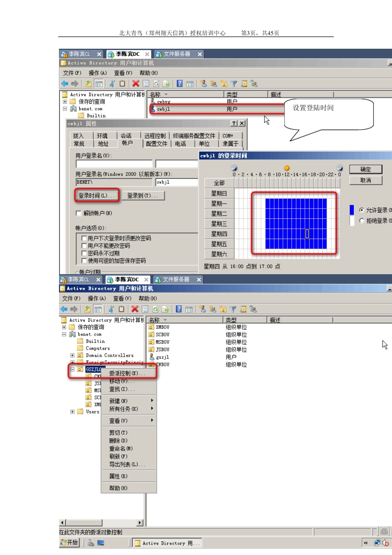392x555 pixels.
Task: Select gszjl user in lower list
Action: click(x=159, y=357)
